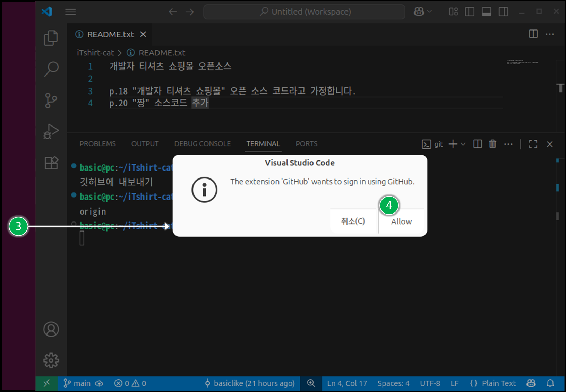Publish changes with the cloud icon
The image size is (566, 392).
[100, 383]
